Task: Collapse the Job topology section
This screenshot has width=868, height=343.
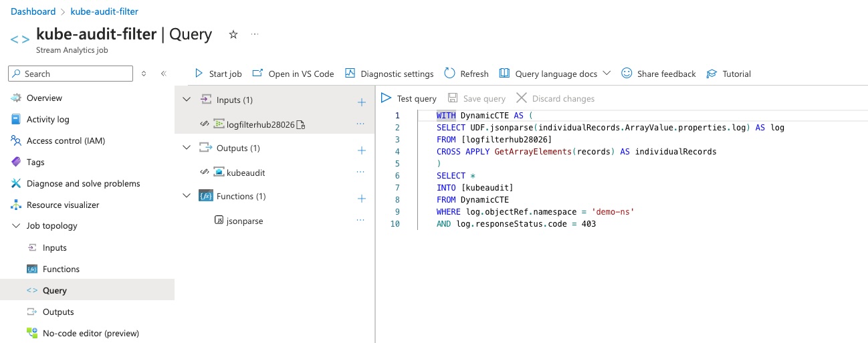Action: click(16, 226)
